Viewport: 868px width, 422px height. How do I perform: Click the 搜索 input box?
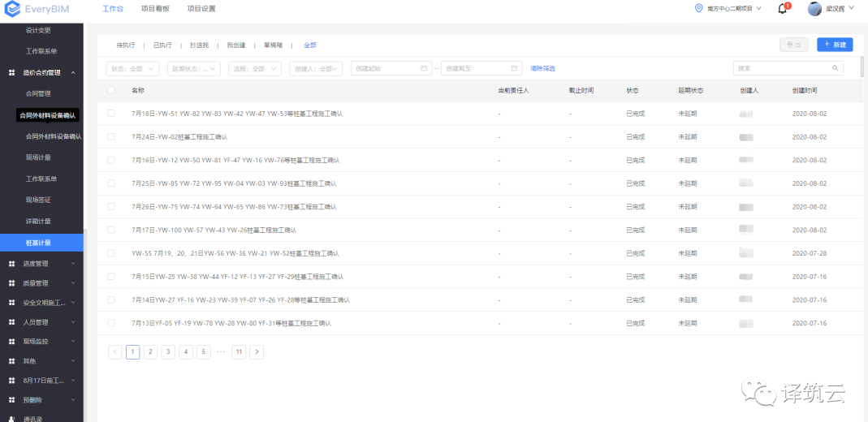point(788,69)
